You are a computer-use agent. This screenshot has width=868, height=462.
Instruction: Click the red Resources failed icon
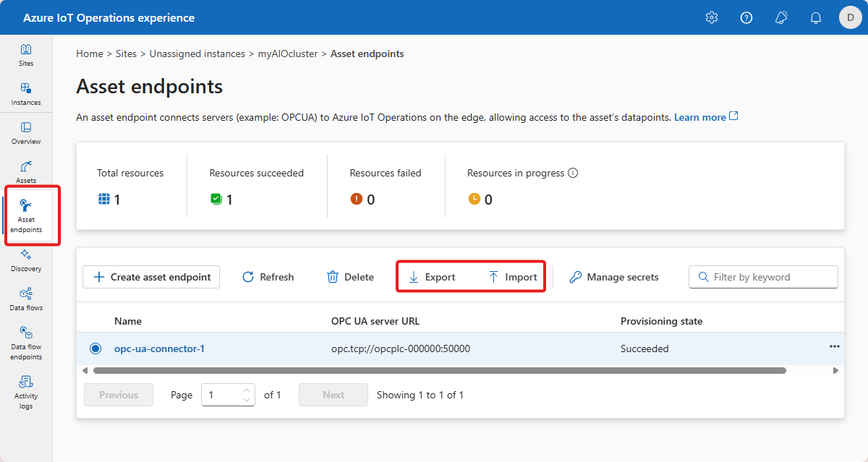(x=356, y=199)
